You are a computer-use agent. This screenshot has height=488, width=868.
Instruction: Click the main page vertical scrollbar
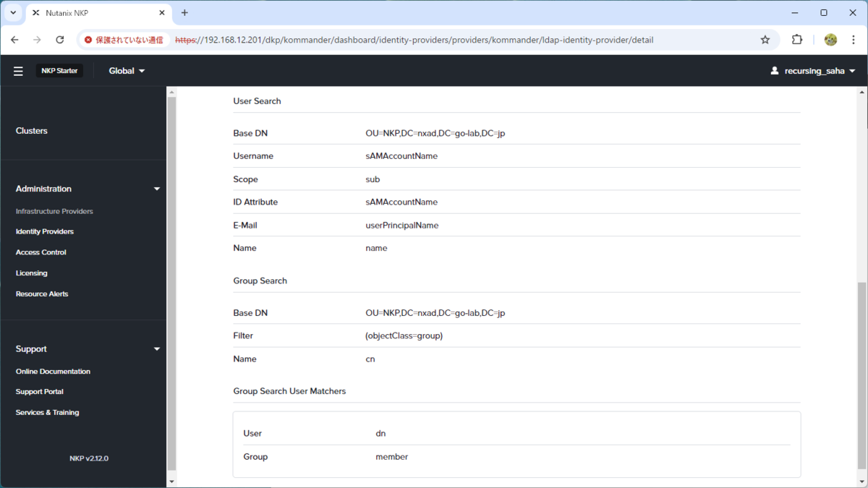[x=861, y=376]
